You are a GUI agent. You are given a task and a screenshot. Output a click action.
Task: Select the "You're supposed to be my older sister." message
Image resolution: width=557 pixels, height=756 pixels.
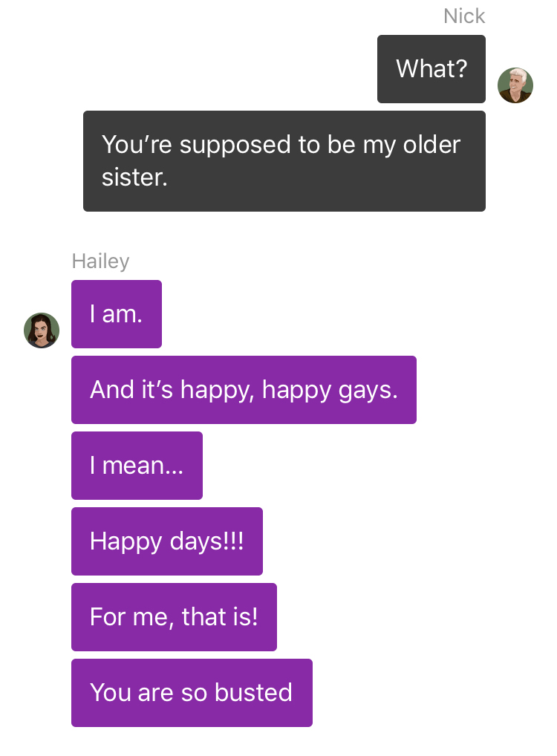point(284,161)
